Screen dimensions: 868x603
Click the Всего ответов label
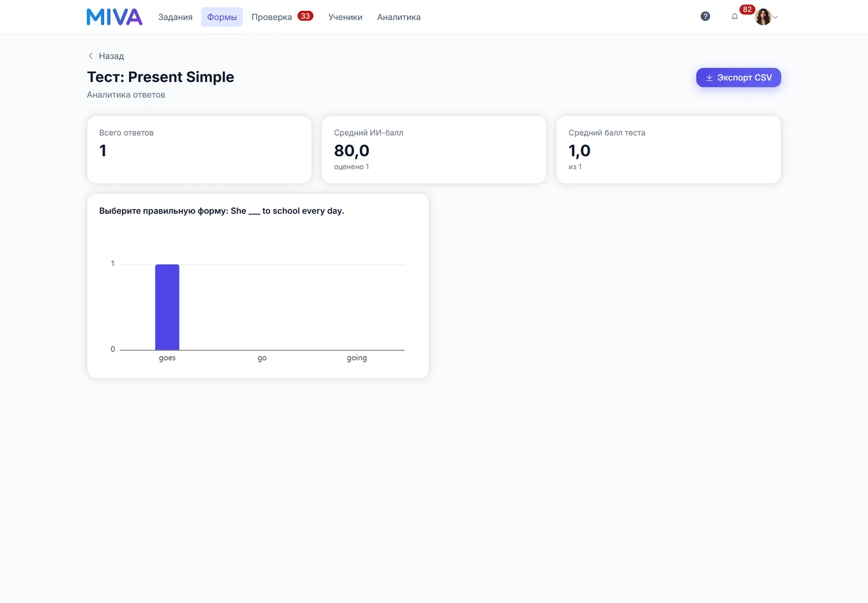126,132
